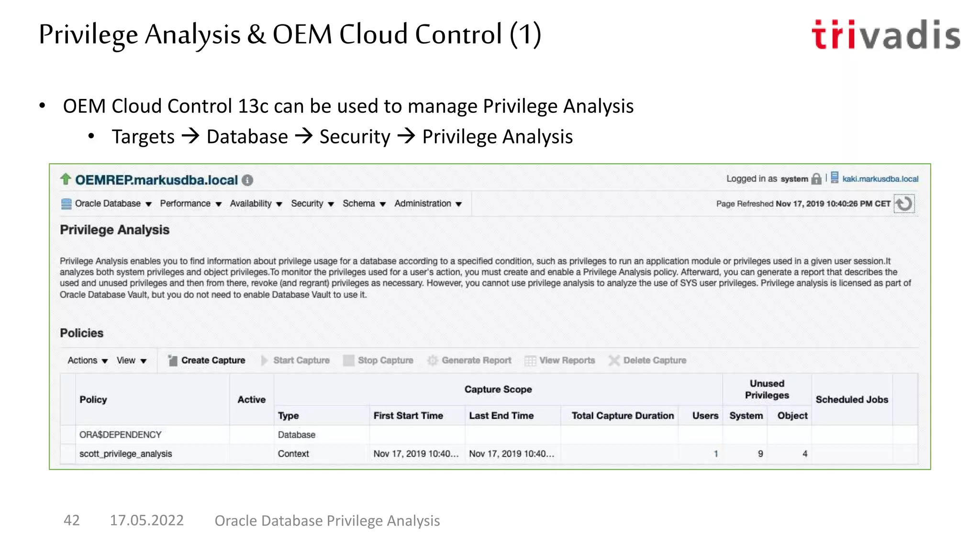Expand the Schema menu
Viewport: 980px width, 551px height.
[x=364, y=204]
